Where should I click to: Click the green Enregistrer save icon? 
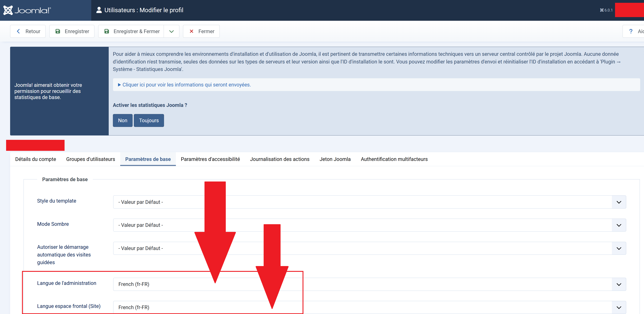(58, 31)
